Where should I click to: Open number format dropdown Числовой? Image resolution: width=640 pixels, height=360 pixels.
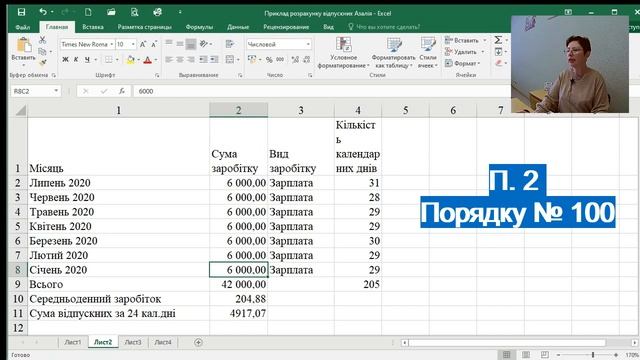tap(308, 44)
